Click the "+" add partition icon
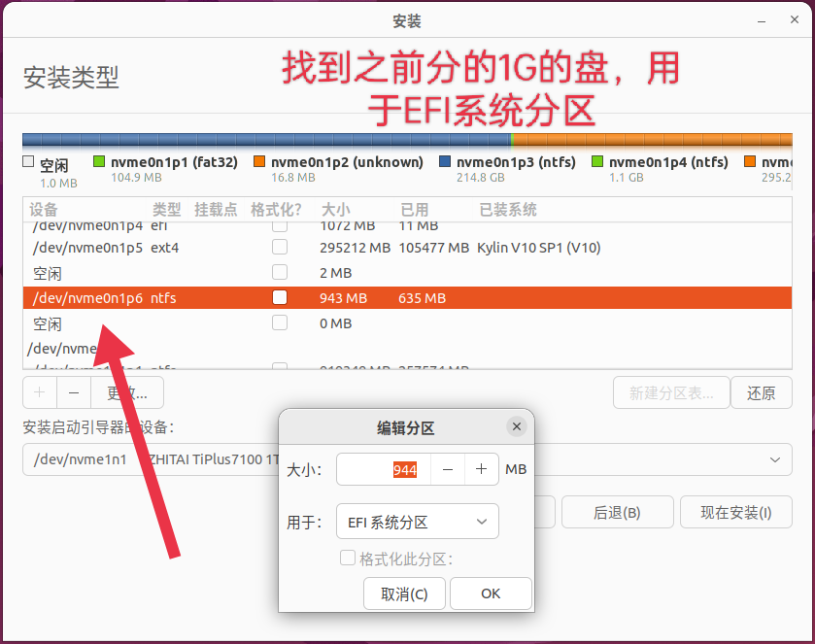 point(39,392)
